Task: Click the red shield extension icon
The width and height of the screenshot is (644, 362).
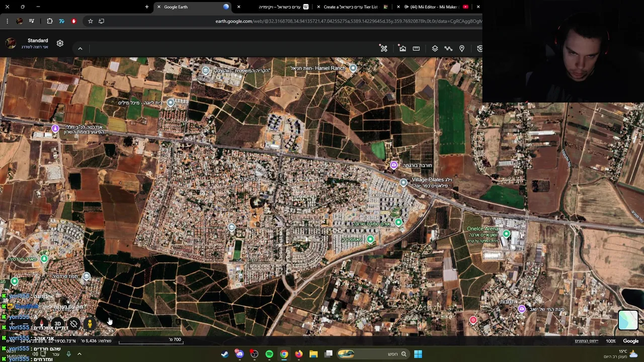Action: coord(74,21)
